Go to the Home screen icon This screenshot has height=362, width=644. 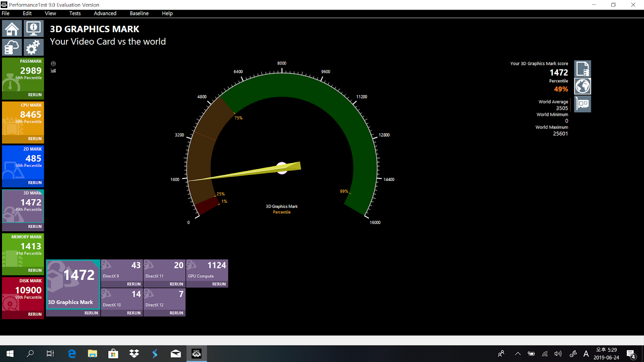click(x=12, y=29)
